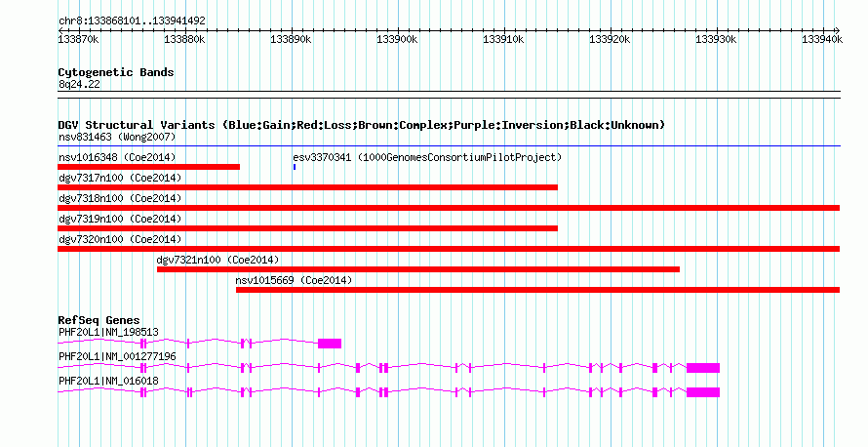
Task: Click the red dgv7319n100 loss bar
Action: (307, 228)
